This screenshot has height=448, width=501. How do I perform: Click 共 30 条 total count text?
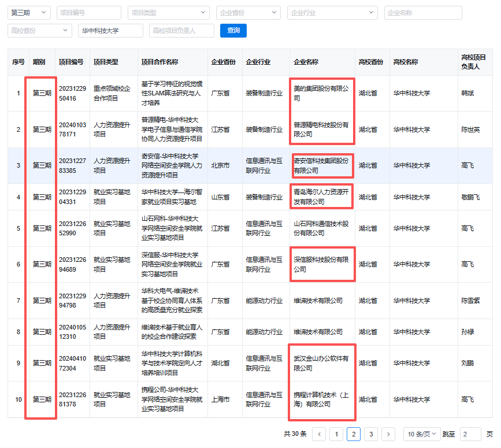(x=295, y=434)
